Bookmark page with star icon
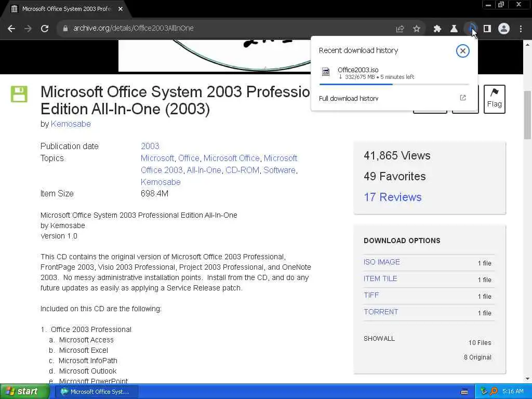Screen dimensions: 532x399 (417, 29)
